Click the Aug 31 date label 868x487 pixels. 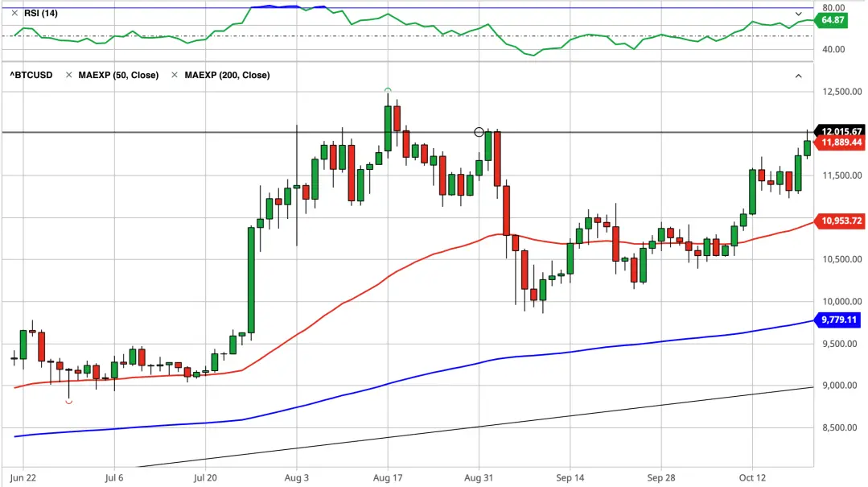(479, 477)
